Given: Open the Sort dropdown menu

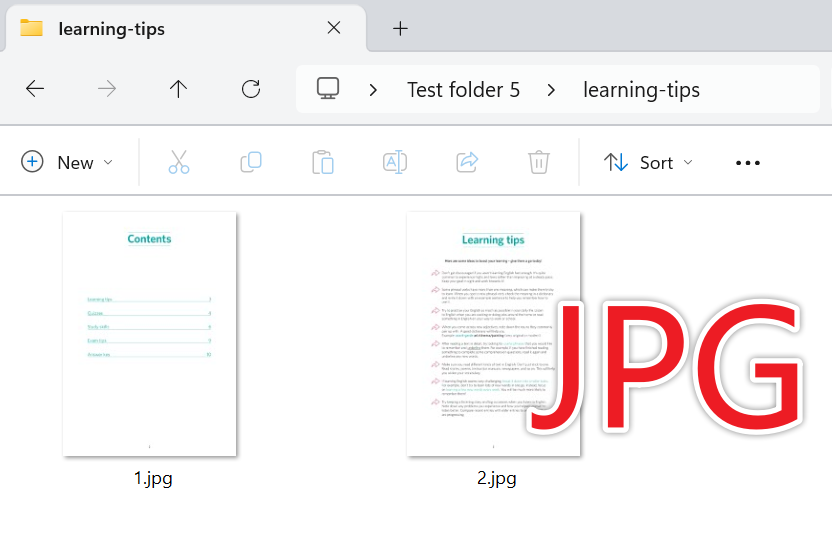Looking at the screenshot, I should tap(648, 162).
